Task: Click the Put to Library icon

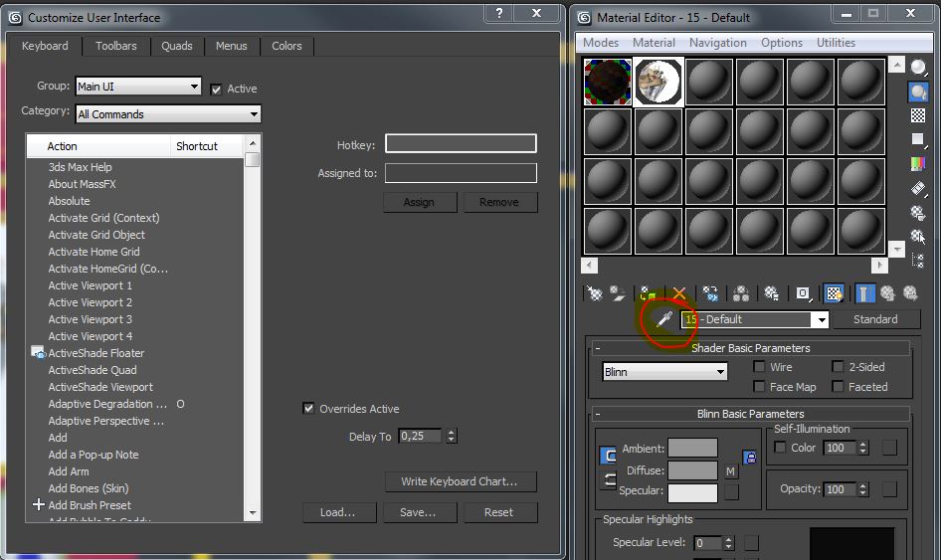Action: [x=771, y=292]
